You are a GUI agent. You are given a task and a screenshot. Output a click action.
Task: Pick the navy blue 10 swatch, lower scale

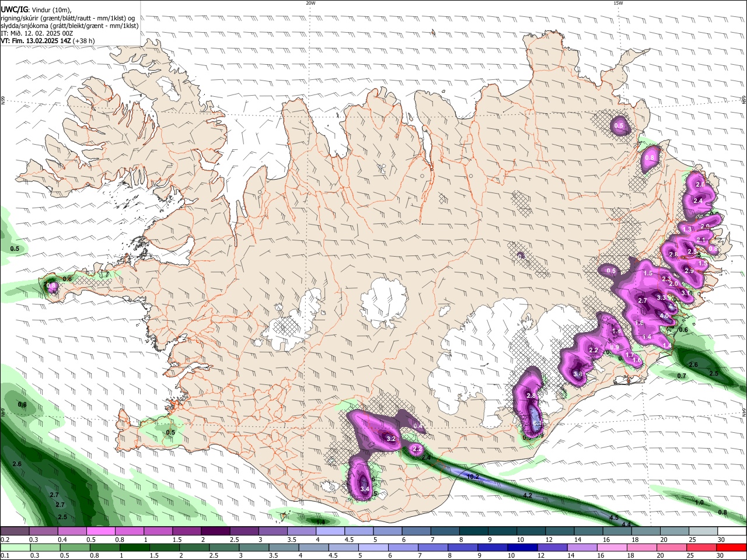[522, 548]
